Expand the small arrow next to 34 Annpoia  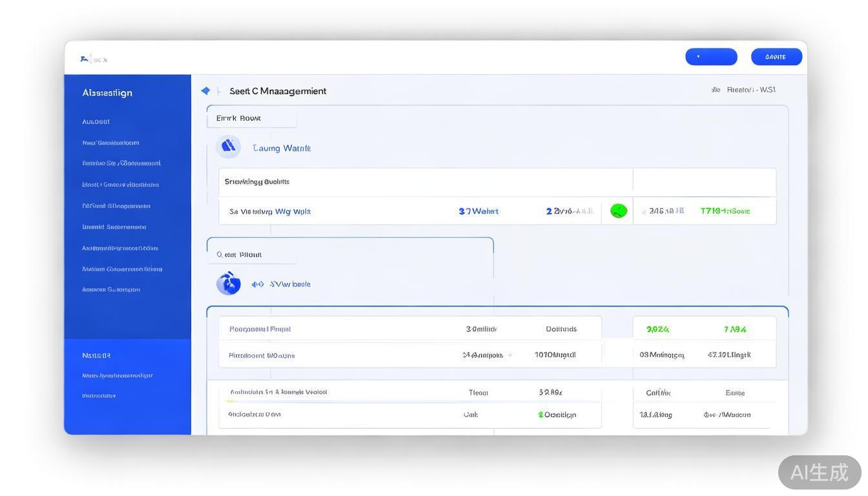[x=510, y=355]
